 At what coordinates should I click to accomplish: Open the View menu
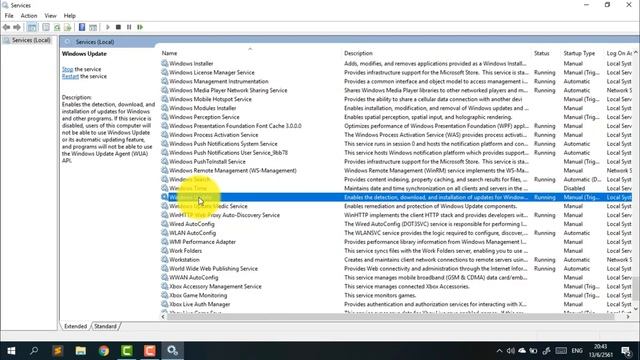point(50,16)
